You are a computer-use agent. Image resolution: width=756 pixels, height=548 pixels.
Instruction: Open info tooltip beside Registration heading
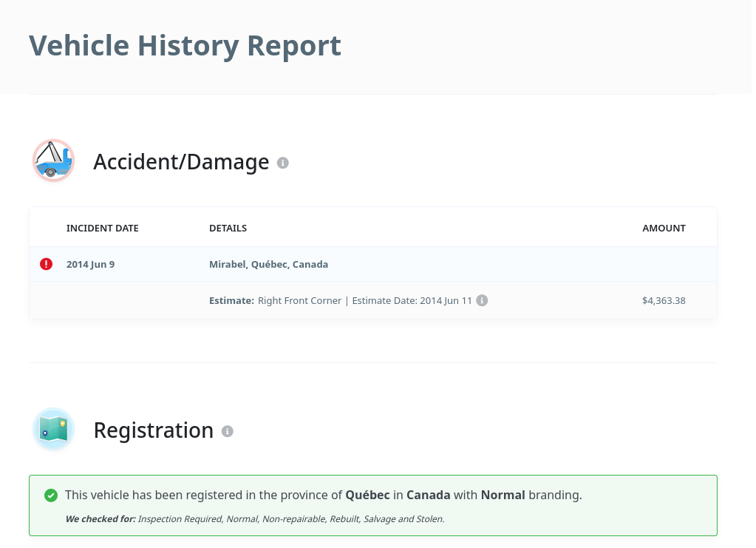[228, 431]
